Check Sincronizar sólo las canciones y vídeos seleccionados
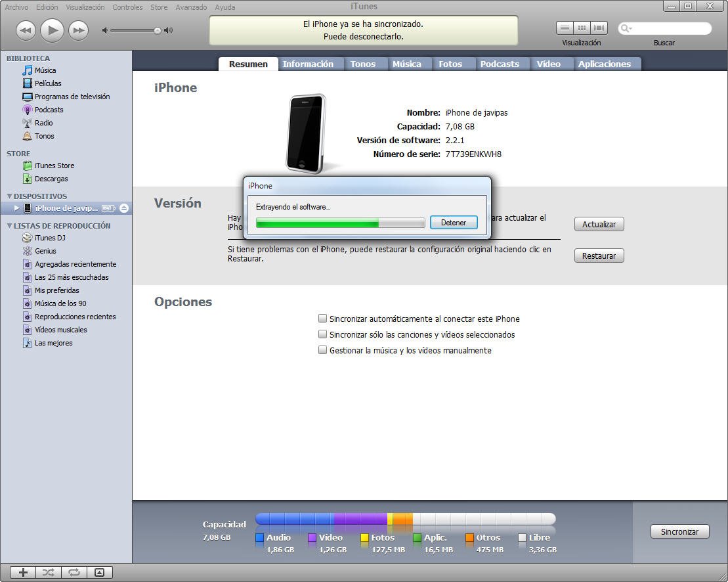Screen dimensions: 728x582 click(322, 334)
